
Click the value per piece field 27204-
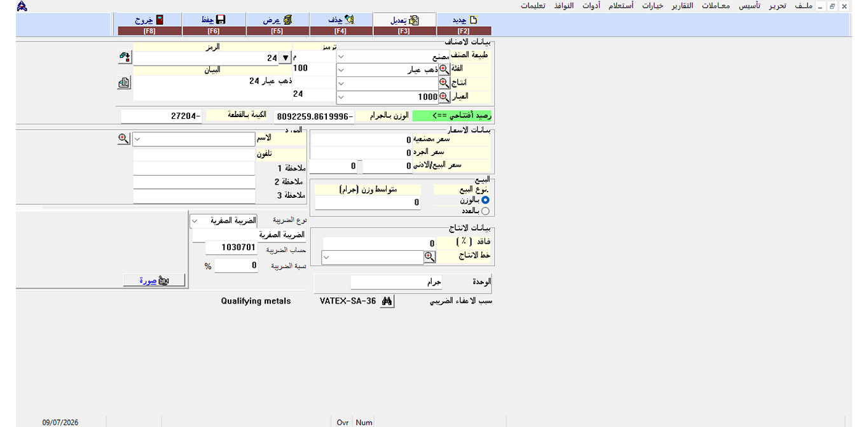pyautogui.click(x=162, y=116)
